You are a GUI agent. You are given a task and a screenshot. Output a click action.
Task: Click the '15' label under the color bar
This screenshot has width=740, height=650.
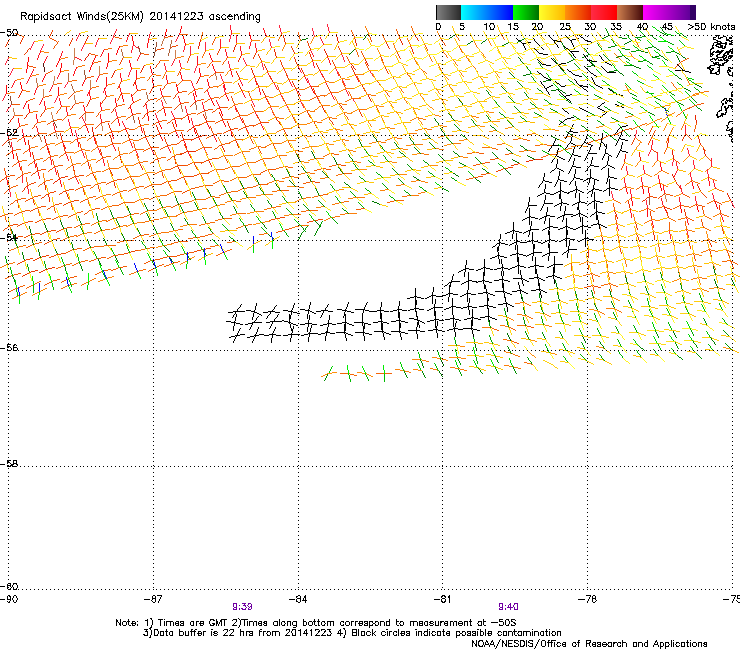[513, 27]
